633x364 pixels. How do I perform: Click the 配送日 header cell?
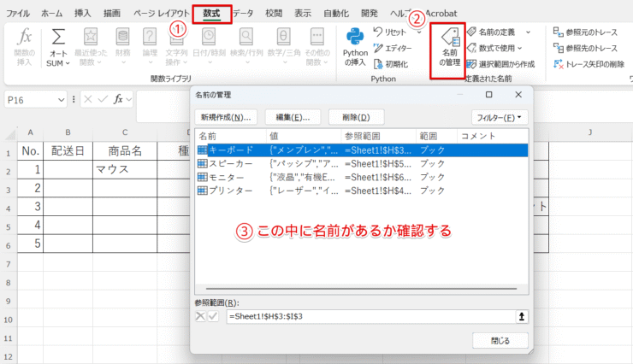coord(68,151)
